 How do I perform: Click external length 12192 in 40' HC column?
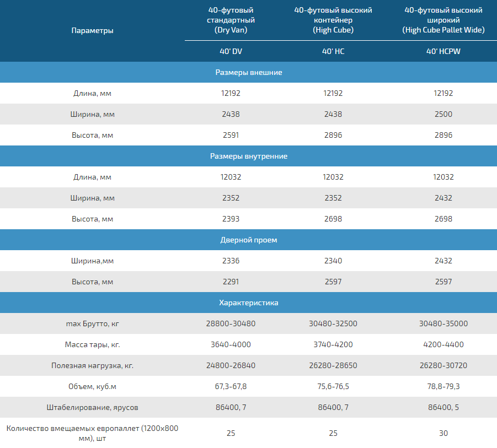point(333,93)
